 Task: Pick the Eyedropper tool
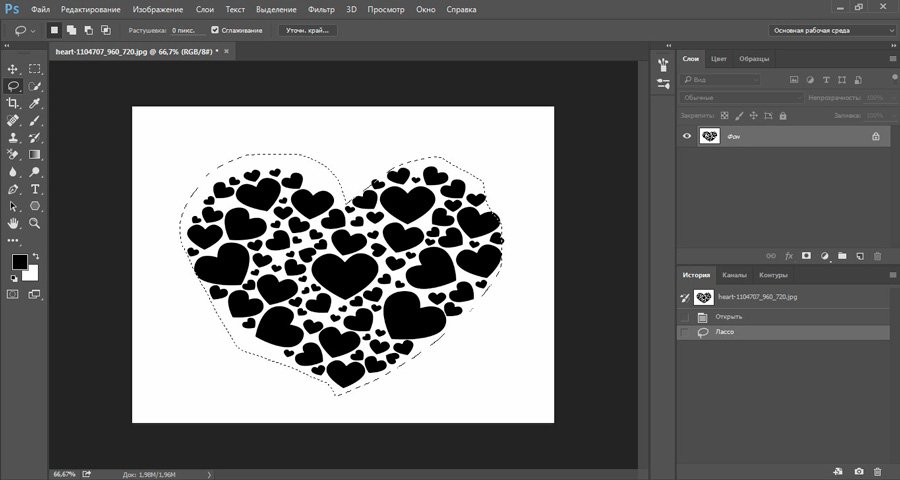[x=35, y=103]
